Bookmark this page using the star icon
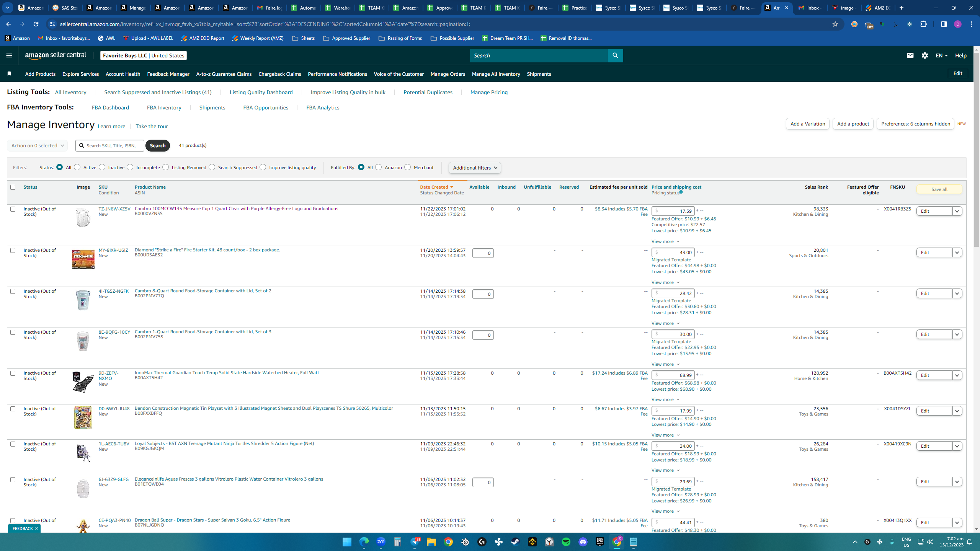The height and width of the screenshot is (551, 980). (x=835, y=24)
